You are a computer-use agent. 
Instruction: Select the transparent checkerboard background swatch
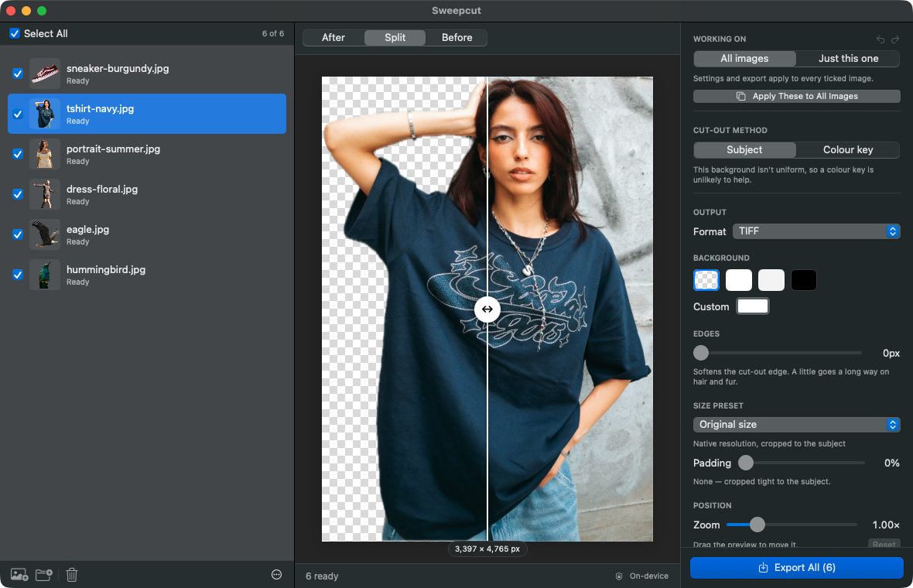[x=706, y=280]
